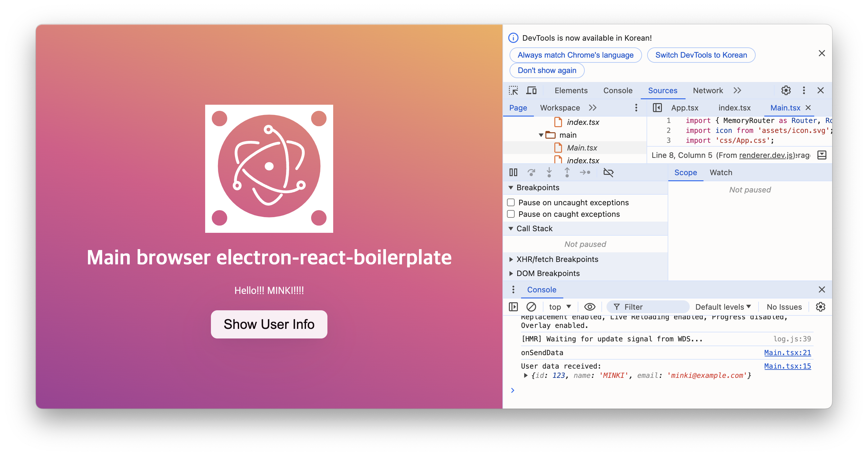
Task: Enable Pause on caught exceptions
Action: click(x=511, y=214)
